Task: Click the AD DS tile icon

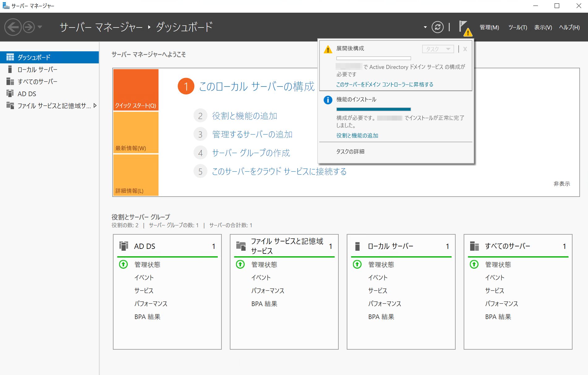Action: coord(124,246)
